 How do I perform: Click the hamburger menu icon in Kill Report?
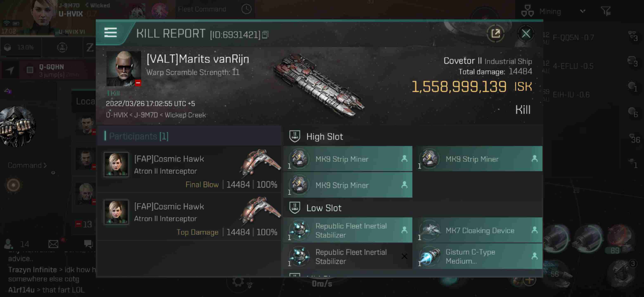pyautogui.click(x=110, y=33)
